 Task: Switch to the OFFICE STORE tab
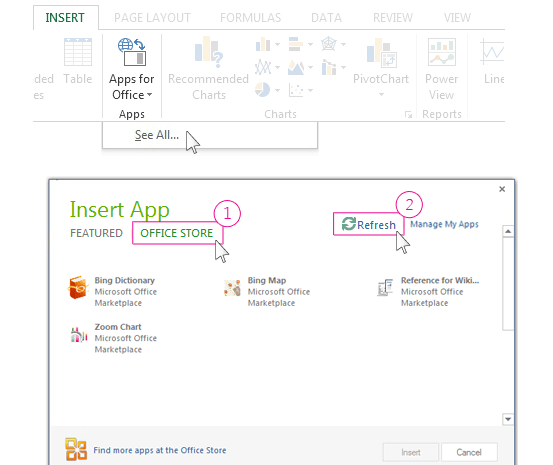pos(177,233)
